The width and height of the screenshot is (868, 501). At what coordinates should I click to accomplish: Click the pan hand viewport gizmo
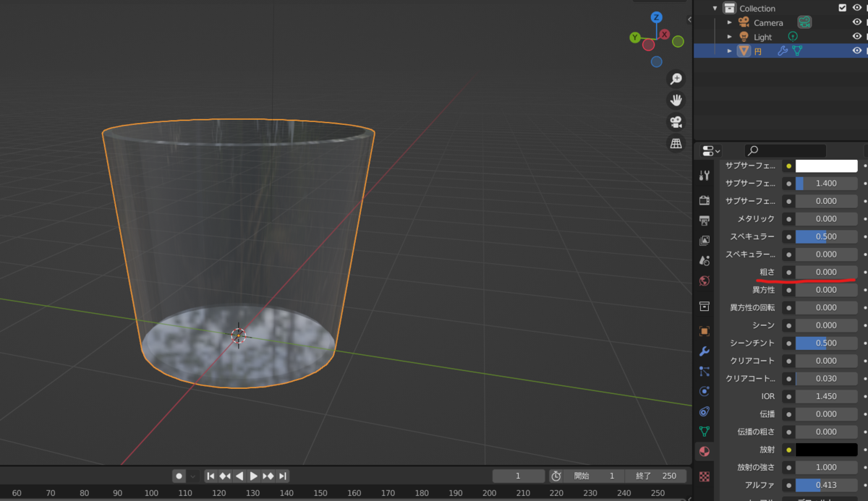[x=676, y=100]
